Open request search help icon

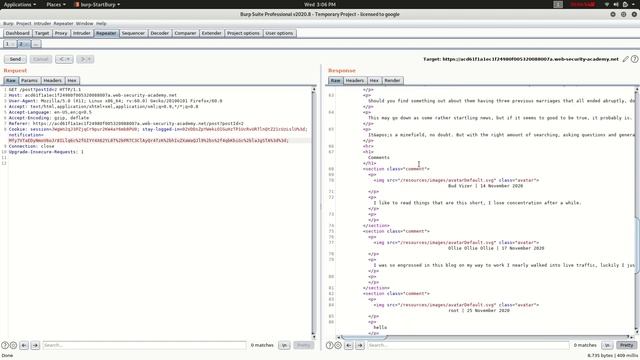click(5, 345)
